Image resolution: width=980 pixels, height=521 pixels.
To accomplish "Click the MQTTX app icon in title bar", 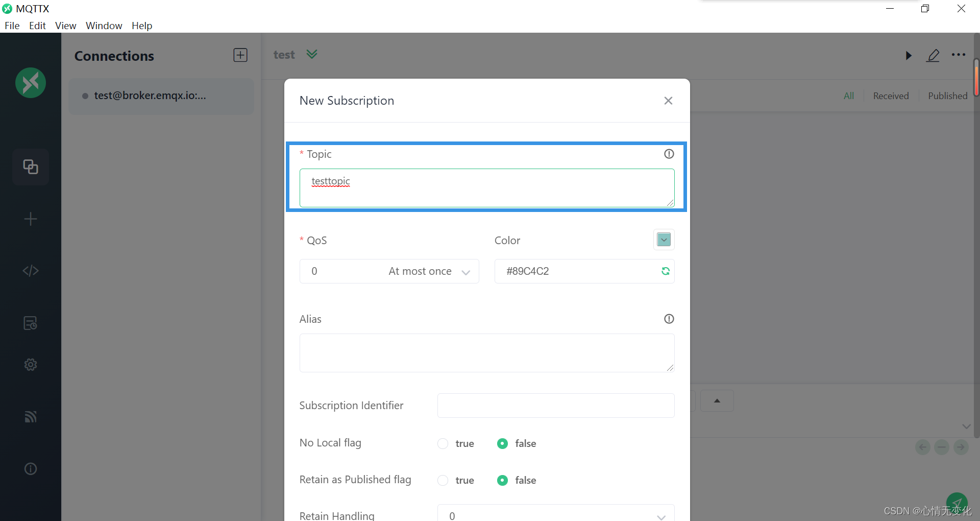I will pyautogui.click(x=7, y=9).
